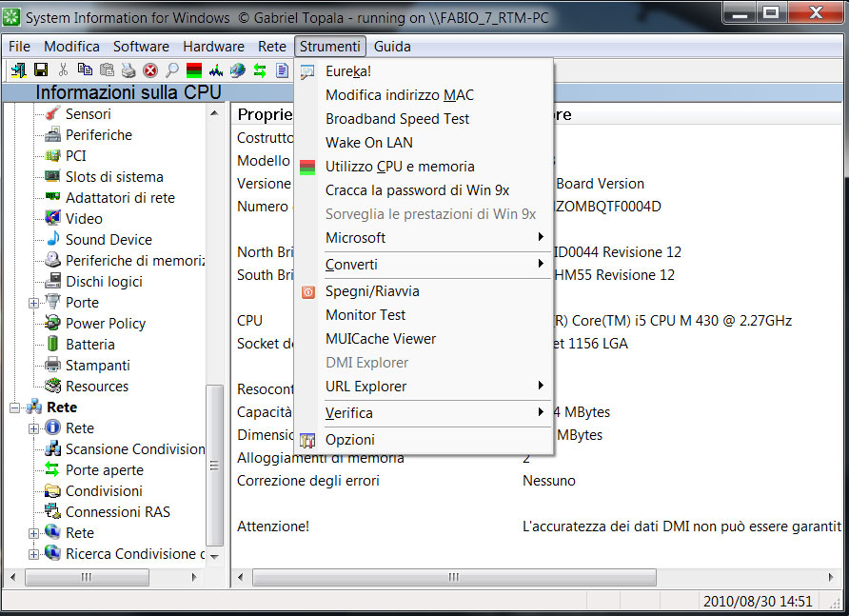The height and width of the screenshot is (616, 849).
Task: Launch Monitor Test
Action: coord(424,315)
